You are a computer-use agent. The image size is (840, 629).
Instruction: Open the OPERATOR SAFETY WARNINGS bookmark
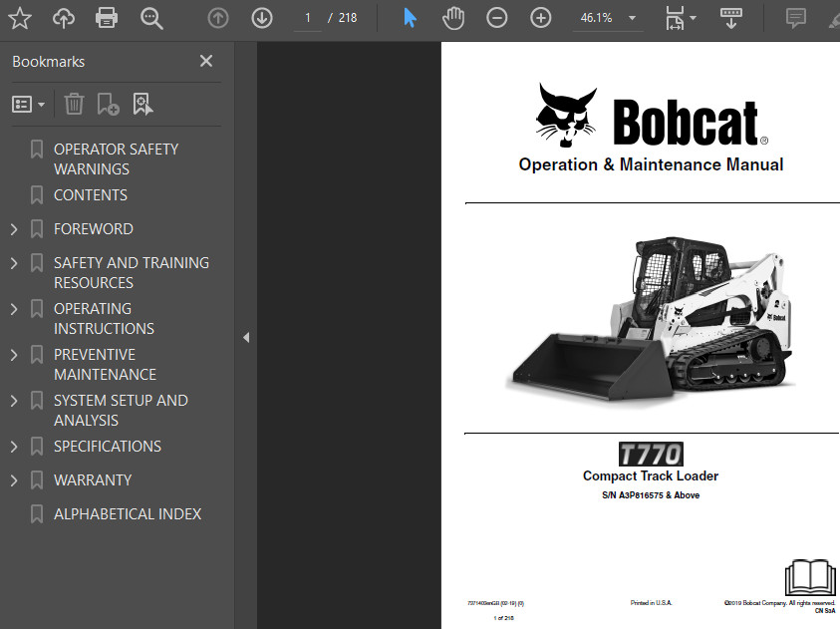(116, 158)
